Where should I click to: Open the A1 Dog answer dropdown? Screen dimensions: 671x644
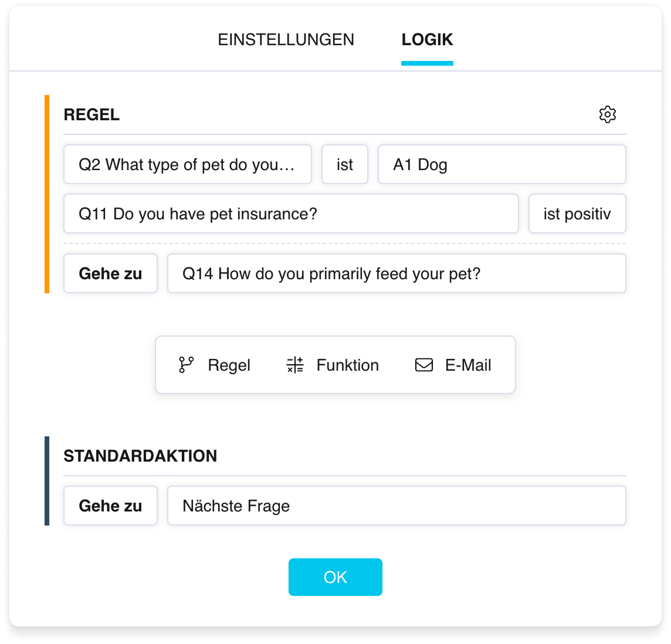point(502,164)
